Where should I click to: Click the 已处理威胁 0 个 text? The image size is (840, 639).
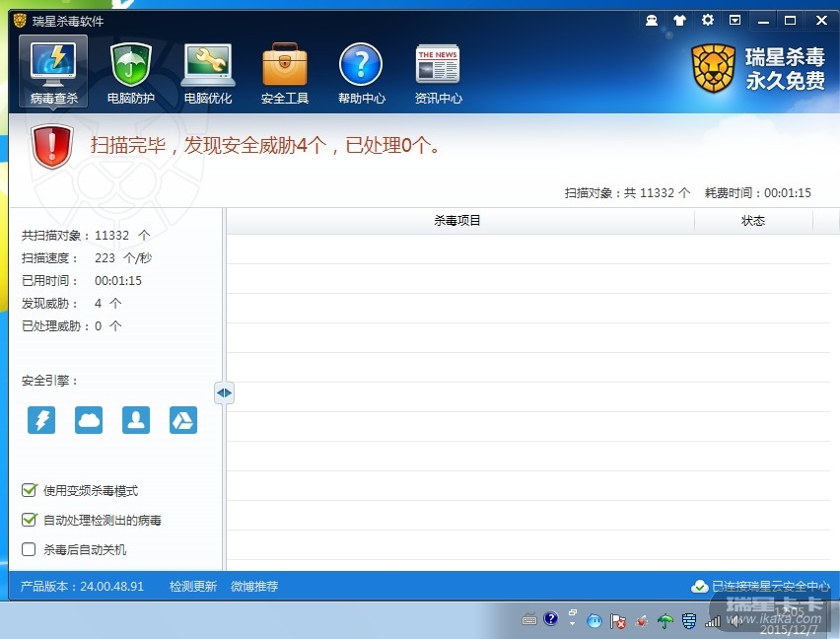pyautogui.click(x=72, y=325)
